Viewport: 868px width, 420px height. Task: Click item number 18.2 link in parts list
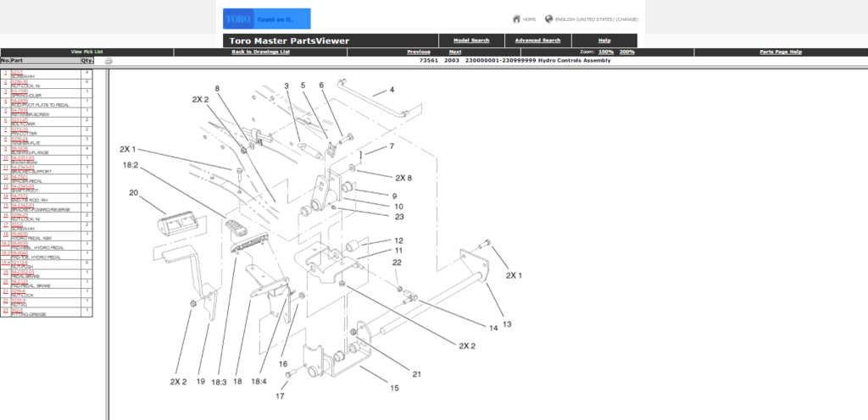tap(6, 244)
